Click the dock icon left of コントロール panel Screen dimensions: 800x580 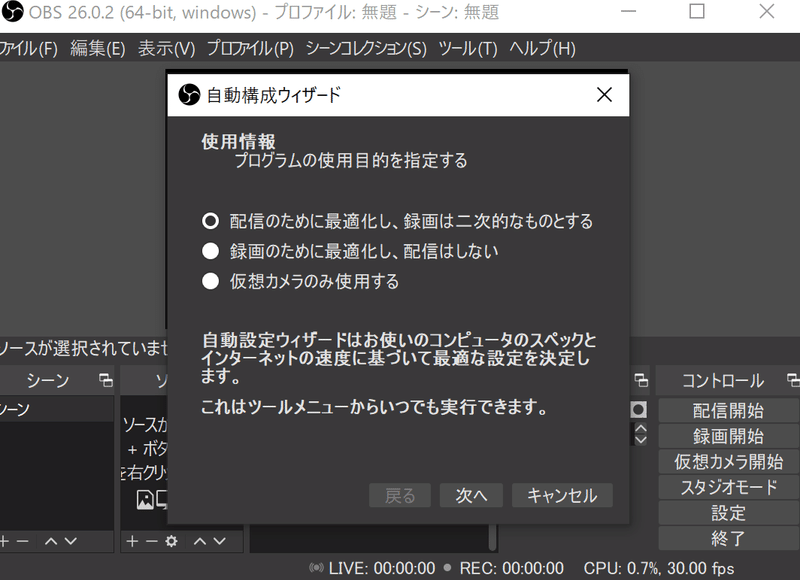641,380
